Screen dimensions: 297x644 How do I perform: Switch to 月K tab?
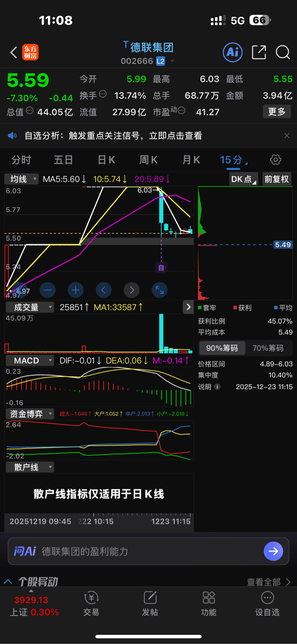pos(191,160)
